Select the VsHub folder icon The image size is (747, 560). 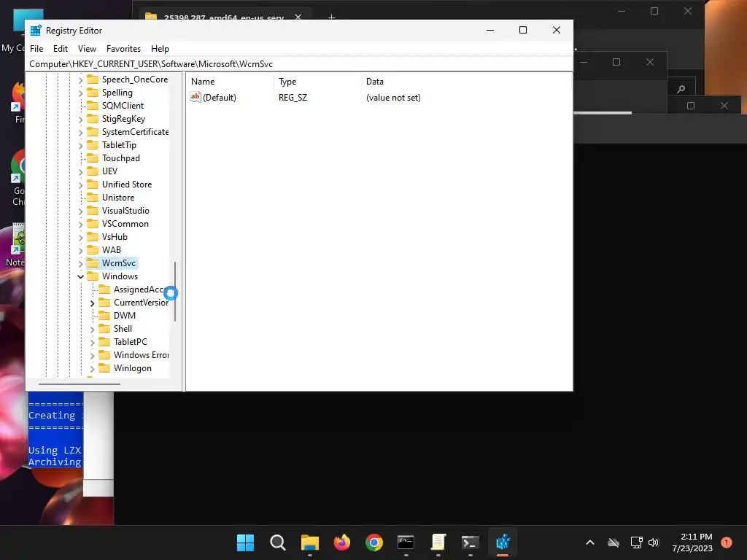tap(93, 237)
